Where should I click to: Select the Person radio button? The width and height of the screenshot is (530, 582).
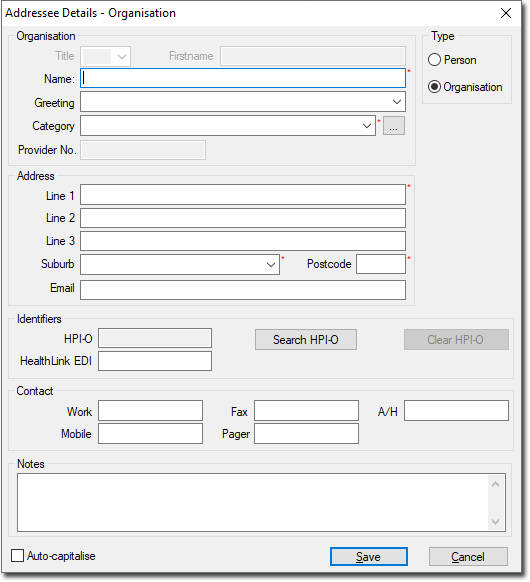[434, 60]
